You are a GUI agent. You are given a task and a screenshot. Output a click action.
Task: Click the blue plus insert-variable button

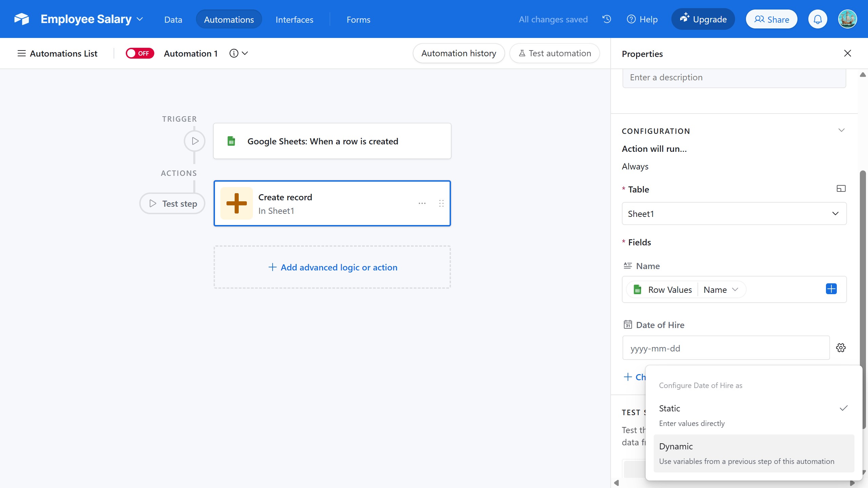831,289
